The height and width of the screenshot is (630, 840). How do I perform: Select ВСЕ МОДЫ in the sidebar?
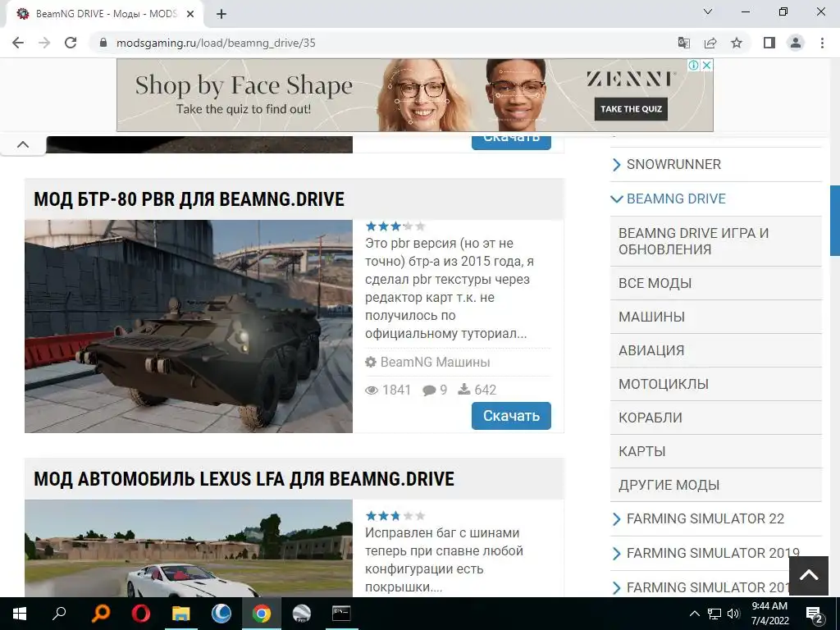(715, 283)
